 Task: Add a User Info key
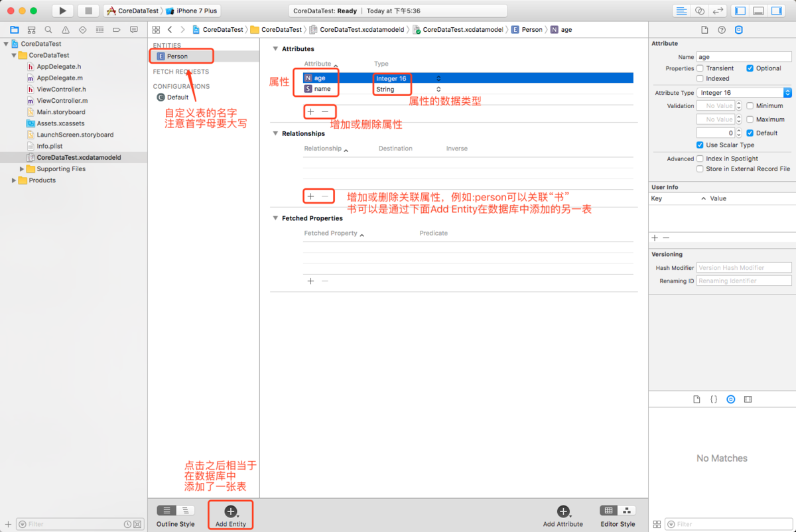pyautogui.click(x=655, y=237)
